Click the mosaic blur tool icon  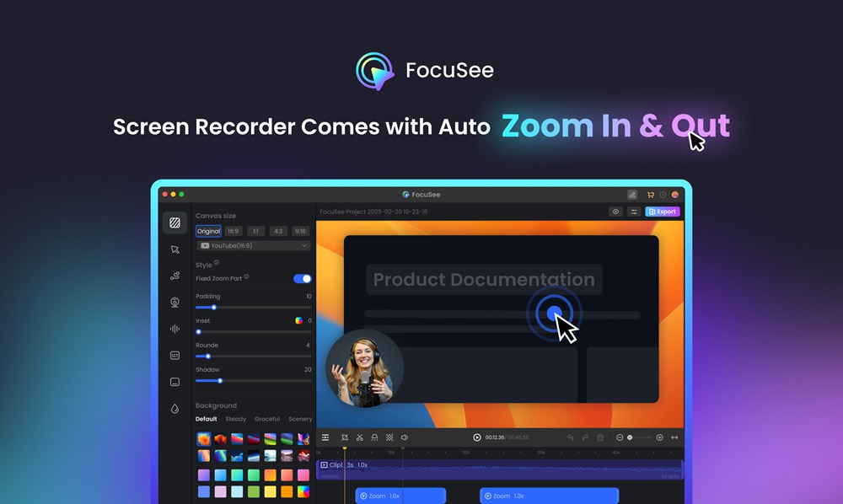[x=389, y=437]
